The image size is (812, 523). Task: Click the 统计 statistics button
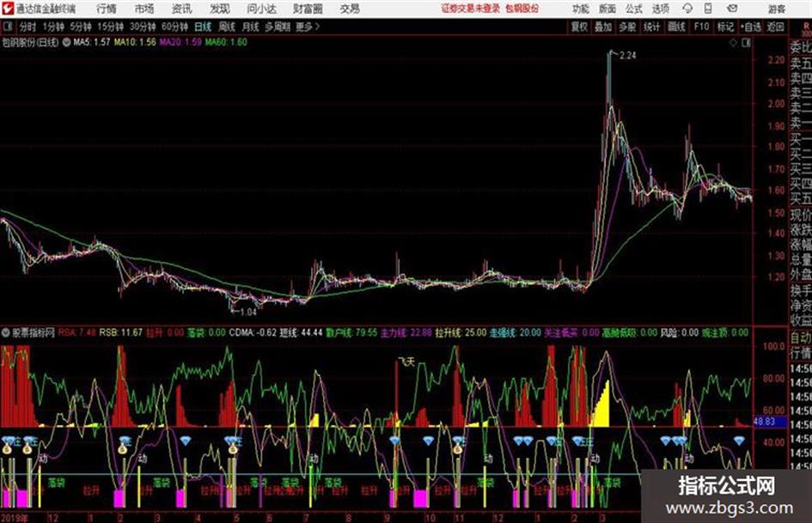[652, 27]
